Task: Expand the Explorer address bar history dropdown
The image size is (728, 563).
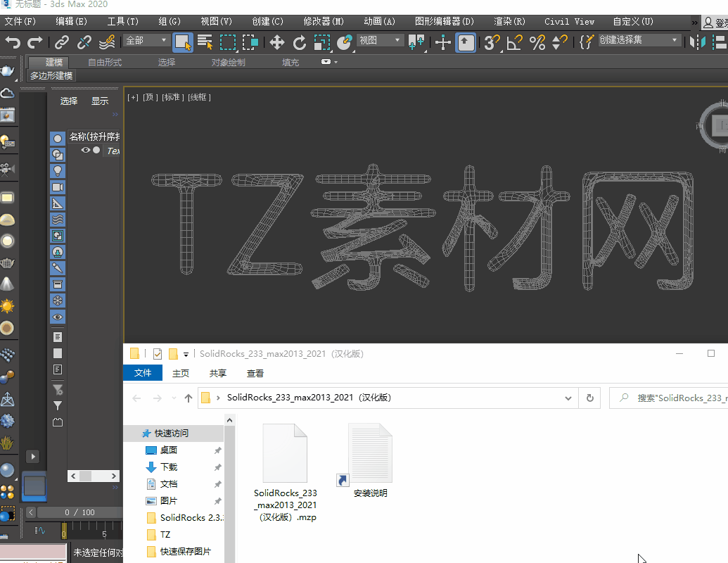Action: [x=568, y=398]
